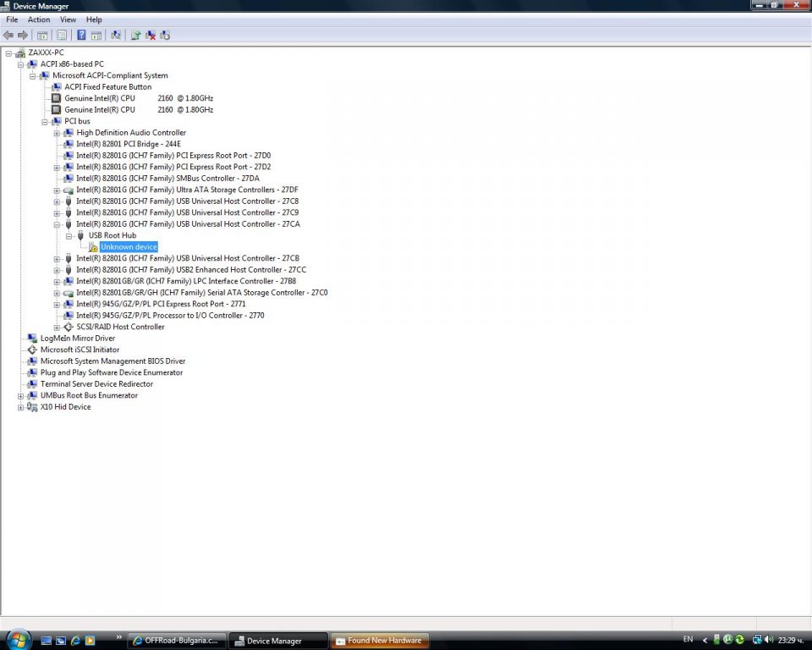Screen dimensions: 812x650
Task: Click the Forward arrow in toolbar
Action: click(23, 36)
